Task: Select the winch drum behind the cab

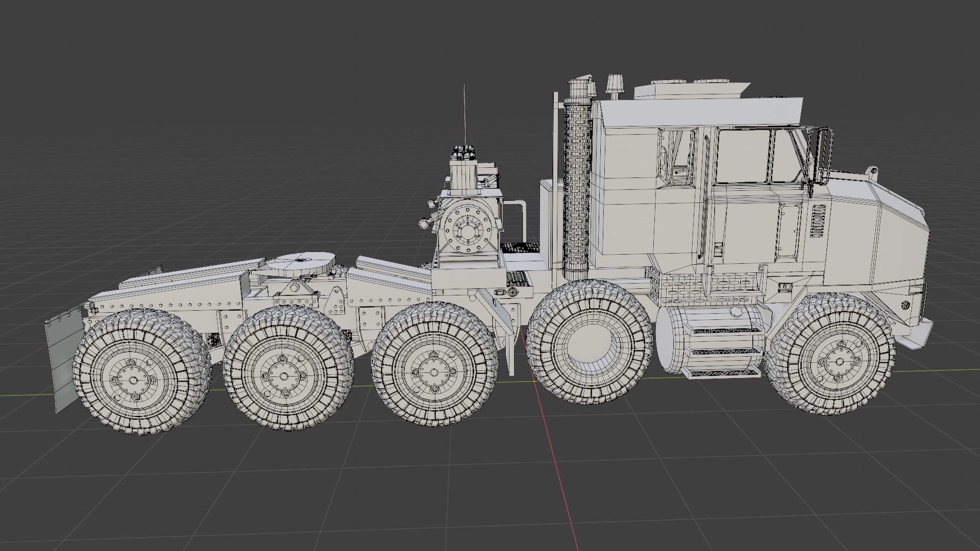Action: pyautogui.click(x=467, y=228)
